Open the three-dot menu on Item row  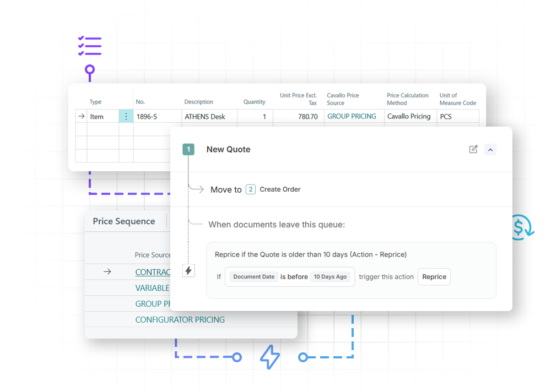tap(126, 116)
